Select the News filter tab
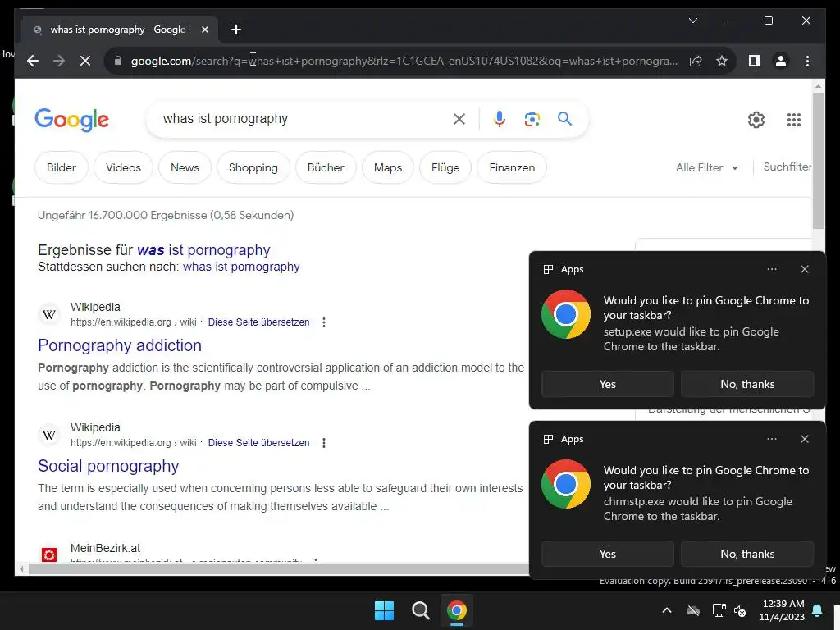Viewport: 840px width, 630px height. pyautogui.click(x=185, y=167)
